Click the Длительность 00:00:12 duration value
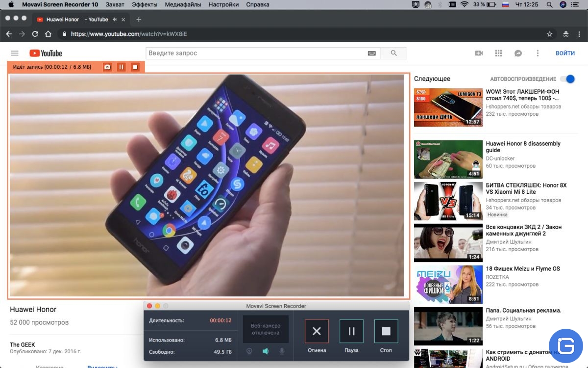The image size is (588, 368). [x=220, y=320]
